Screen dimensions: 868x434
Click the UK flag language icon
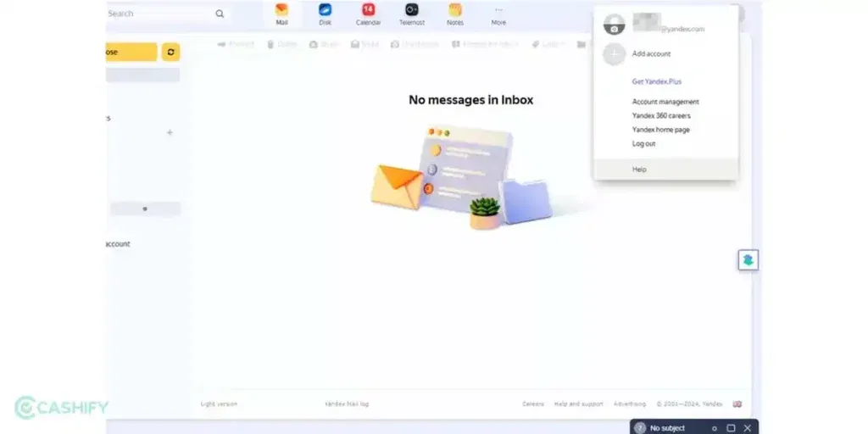737,404
